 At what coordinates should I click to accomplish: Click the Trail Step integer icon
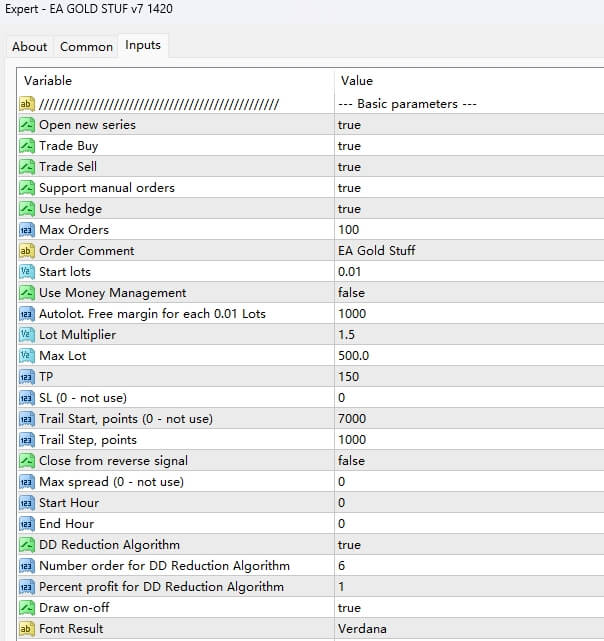[x=27, y=440]
